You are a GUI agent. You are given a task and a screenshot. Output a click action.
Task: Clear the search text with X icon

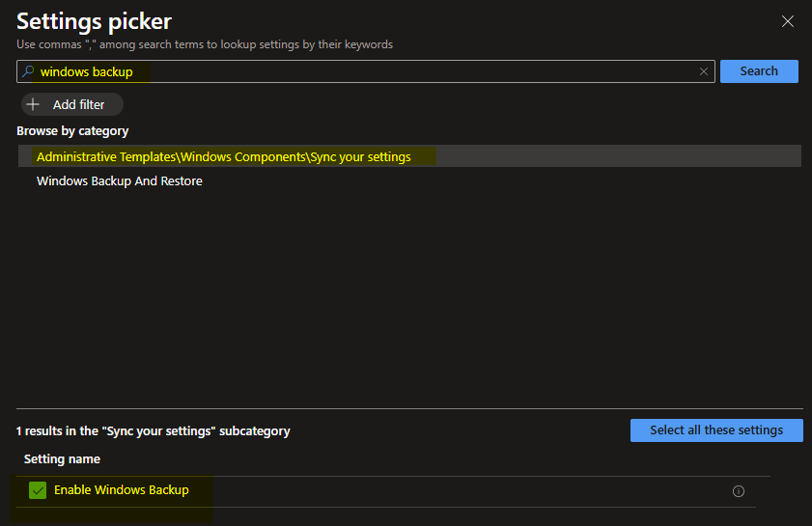(704, 71)
